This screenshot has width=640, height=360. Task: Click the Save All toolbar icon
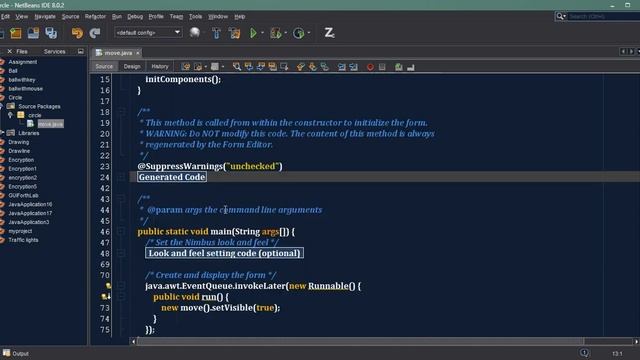pyautogui.click(x=51, y=33)
